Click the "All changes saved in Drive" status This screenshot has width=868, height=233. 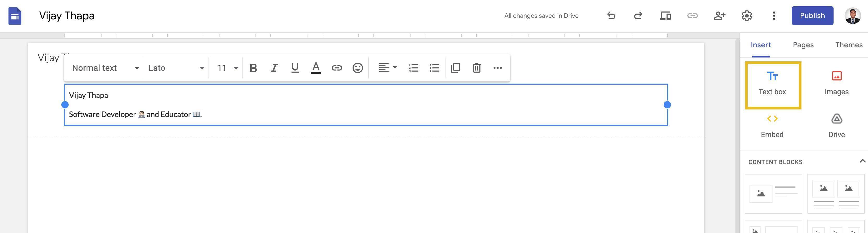pos(541,15)
